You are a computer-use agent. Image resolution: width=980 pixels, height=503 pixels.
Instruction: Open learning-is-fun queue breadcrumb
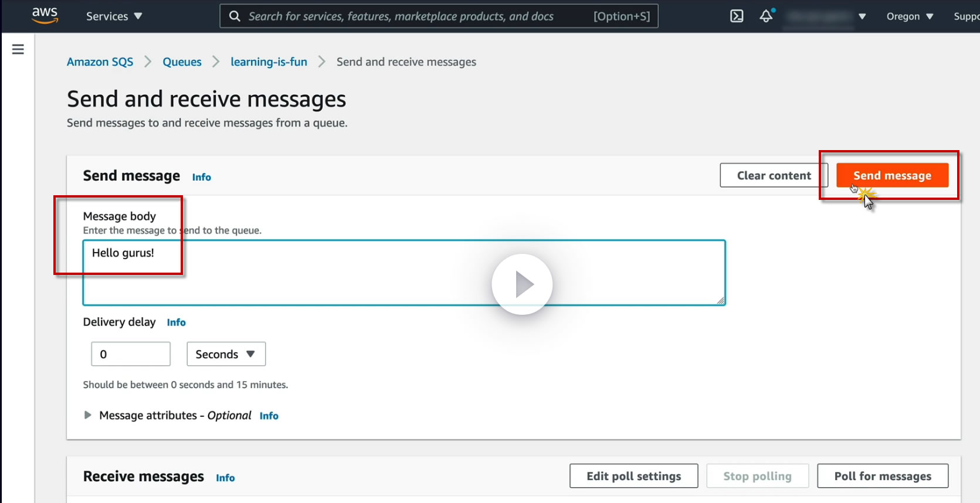click(x=269, y=62)
